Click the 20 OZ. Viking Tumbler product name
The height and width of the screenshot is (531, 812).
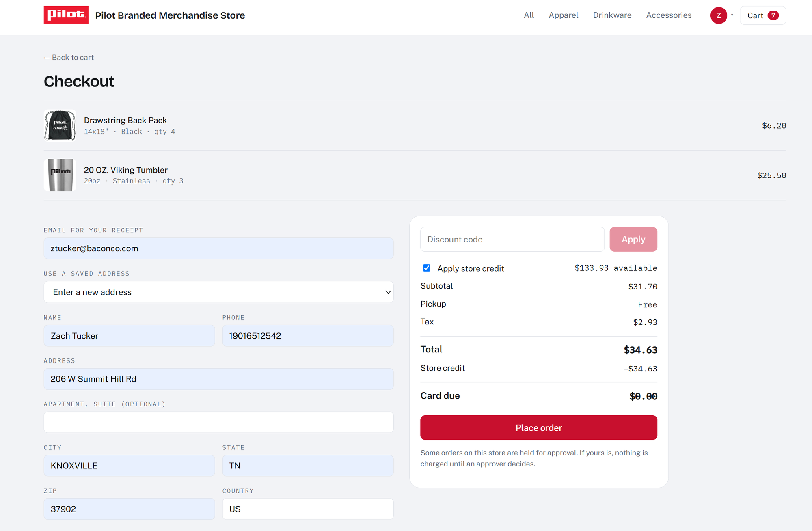[126, 170]
